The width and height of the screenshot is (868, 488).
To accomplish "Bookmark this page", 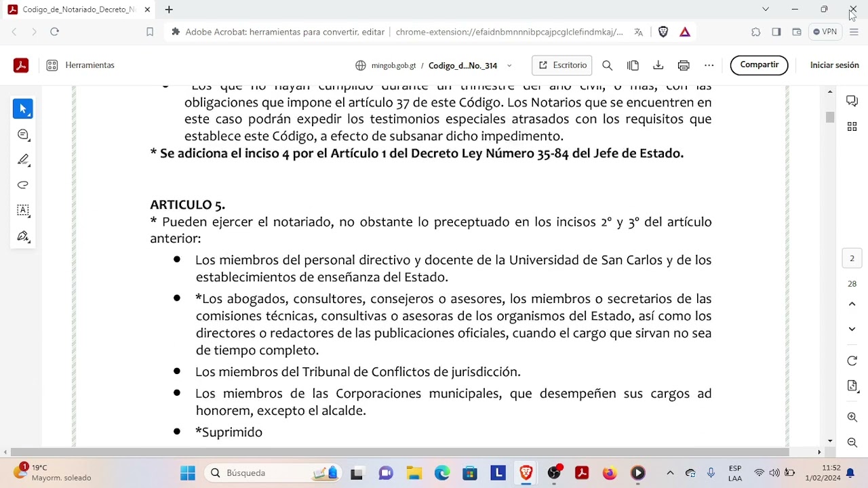I will 150,32.
